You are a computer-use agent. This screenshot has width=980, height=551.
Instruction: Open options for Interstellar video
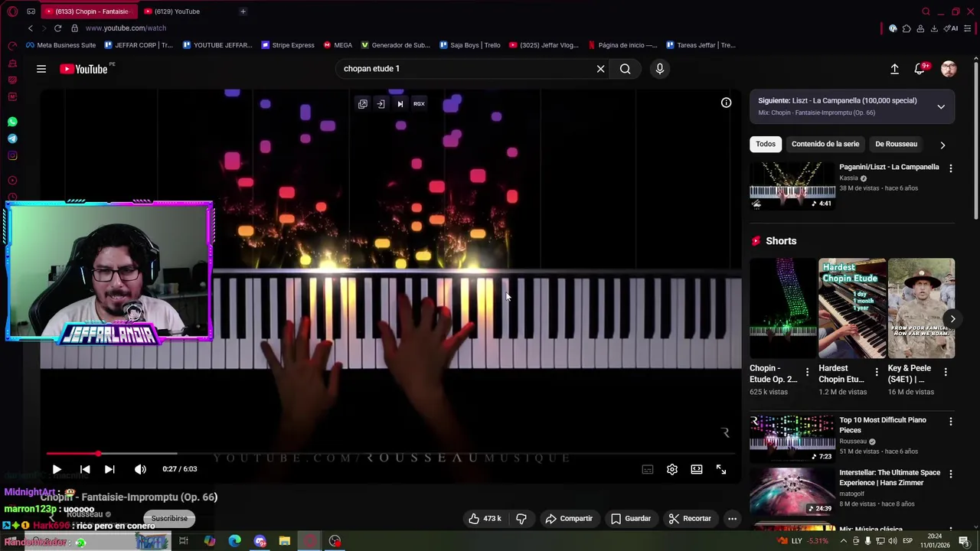pos(951,474)
